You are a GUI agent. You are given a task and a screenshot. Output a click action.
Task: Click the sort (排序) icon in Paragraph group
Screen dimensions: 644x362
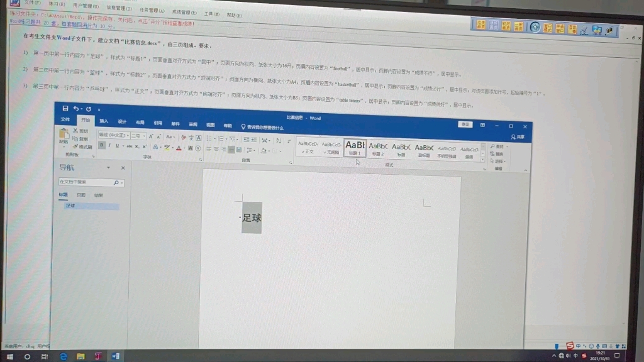[x=278, y=140]
